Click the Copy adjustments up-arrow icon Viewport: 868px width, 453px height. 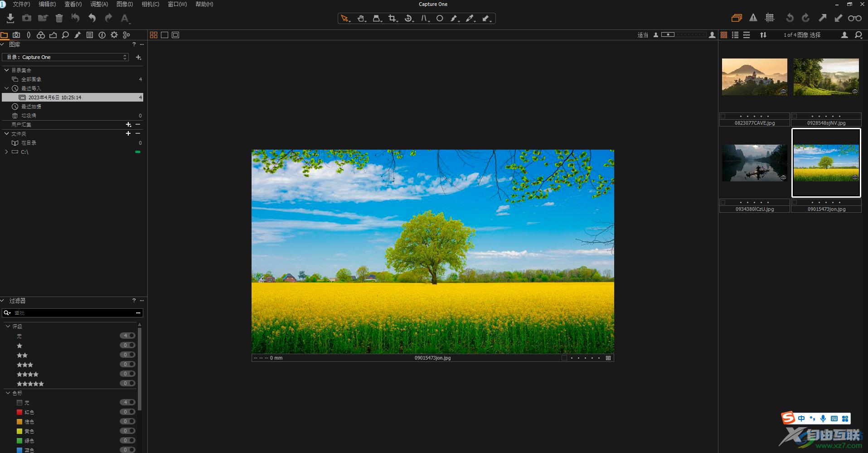[x=822, y=18]
